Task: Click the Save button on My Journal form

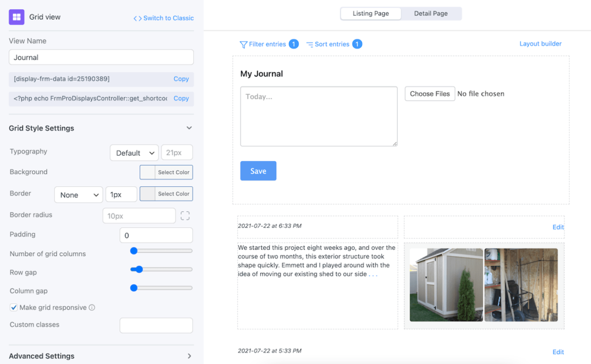Action: point(258,171)
